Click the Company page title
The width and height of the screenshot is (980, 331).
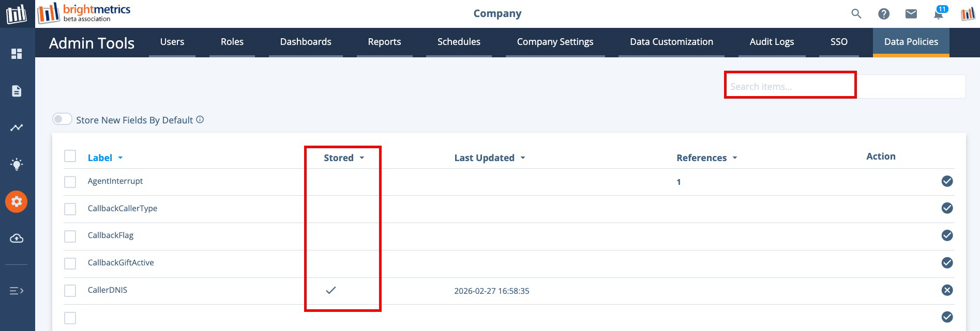coord(497,13)
